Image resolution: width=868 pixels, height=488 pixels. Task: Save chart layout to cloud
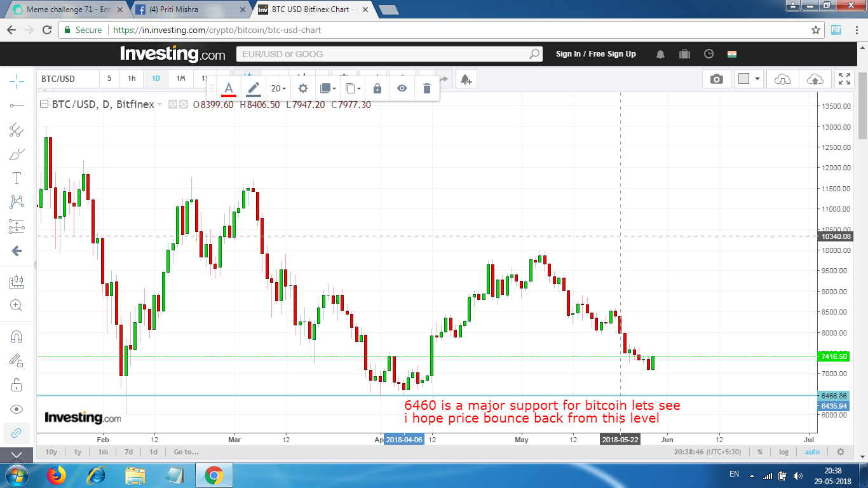(x=815, y=79)
